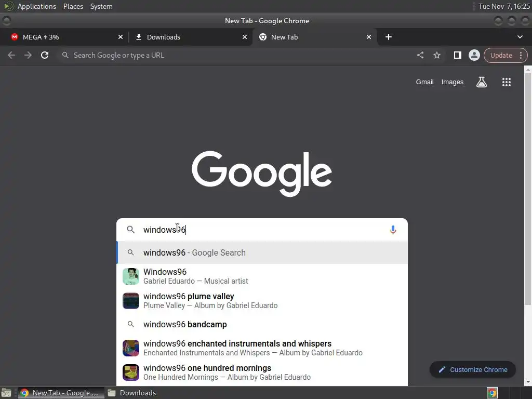Open the Applications menu

[x=37, y=6]
